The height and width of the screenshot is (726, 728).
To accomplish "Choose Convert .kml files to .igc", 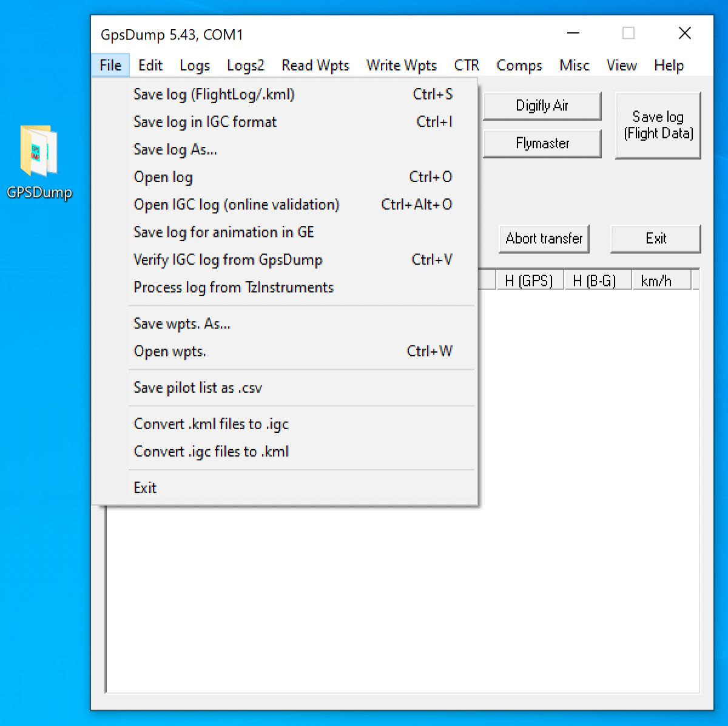I will click(x=211, y=424).
